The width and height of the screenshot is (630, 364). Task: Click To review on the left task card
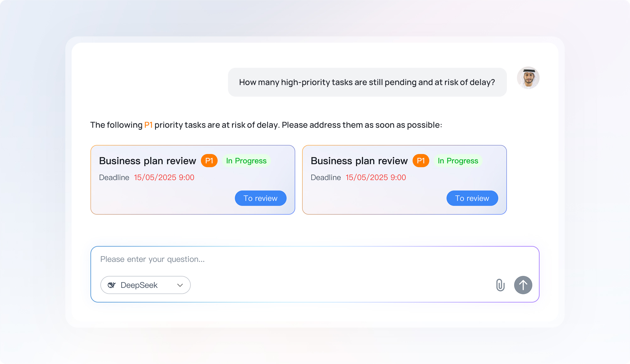[x=260, y=198]
